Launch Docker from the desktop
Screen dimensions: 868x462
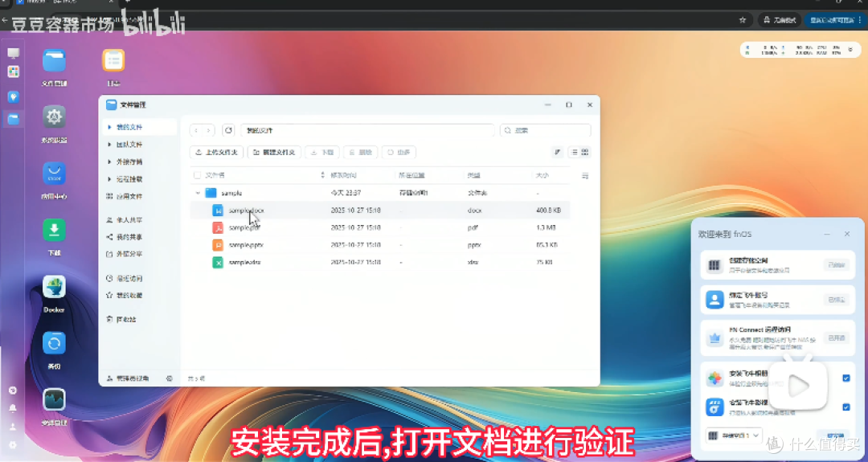coord(54,287)
